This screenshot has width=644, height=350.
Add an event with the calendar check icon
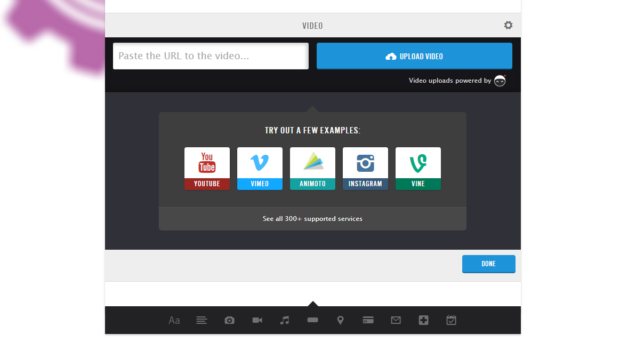451,320
